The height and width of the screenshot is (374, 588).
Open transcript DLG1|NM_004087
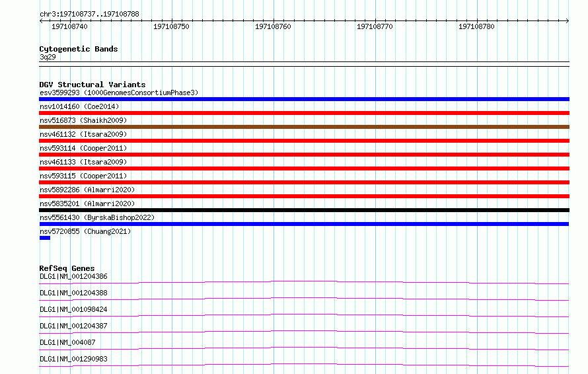tap(67, 342)
